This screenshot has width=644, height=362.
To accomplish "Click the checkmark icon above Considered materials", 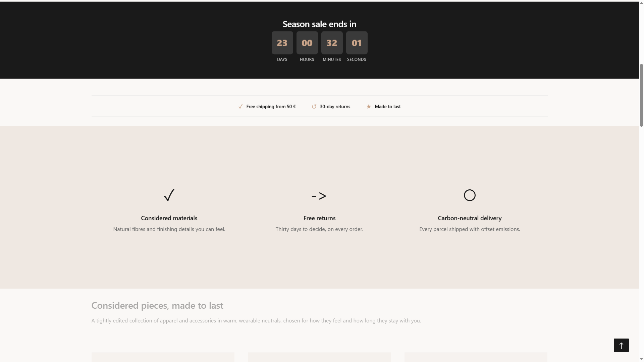I will pos(169,195).
